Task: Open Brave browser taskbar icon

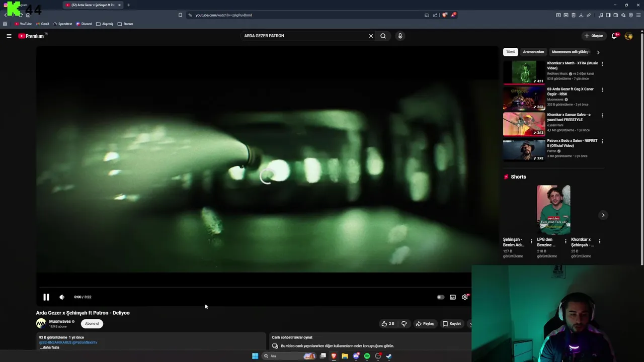Action: [x=334, y=356]
